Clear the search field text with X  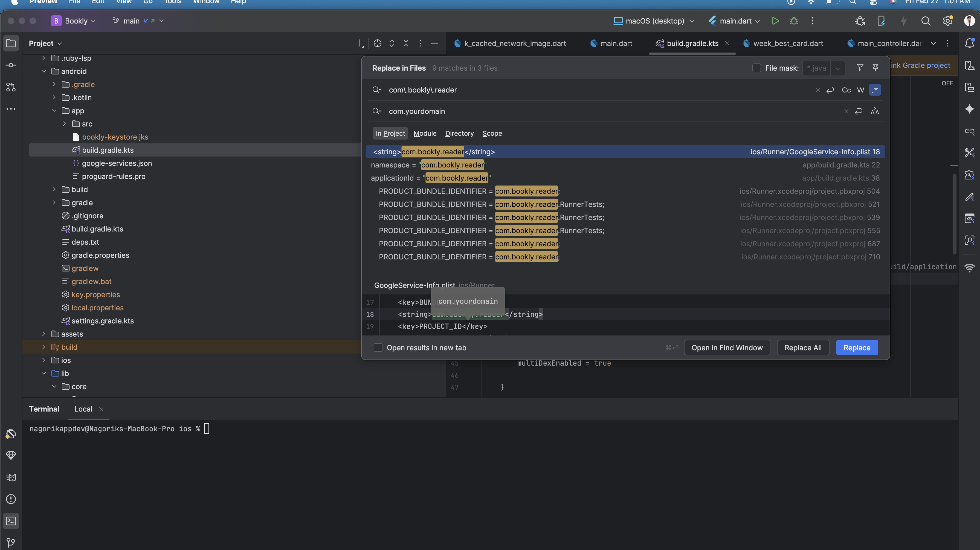[818, 90]
